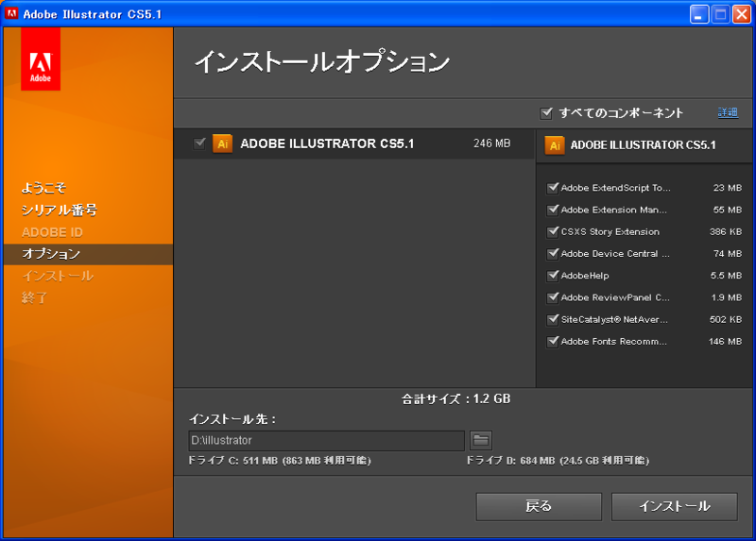Click the Ai icon in the components panel header
The height and width of the screenshot is (541, 756).
point(555,145)
